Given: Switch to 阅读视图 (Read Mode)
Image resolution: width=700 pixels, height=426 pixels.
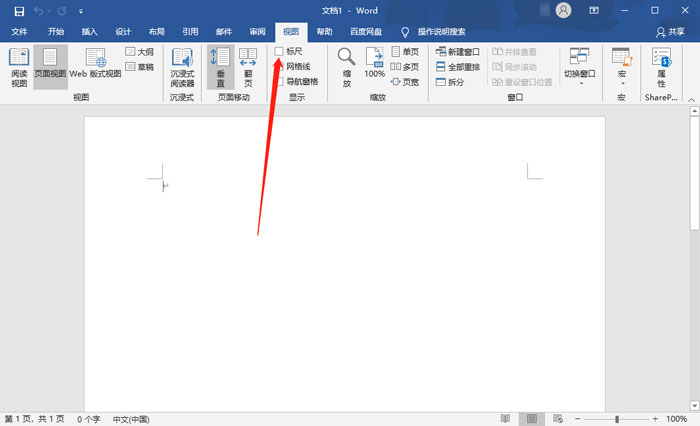Looking at the screenshot, I should pyautogui.click(x=19, y=67).
